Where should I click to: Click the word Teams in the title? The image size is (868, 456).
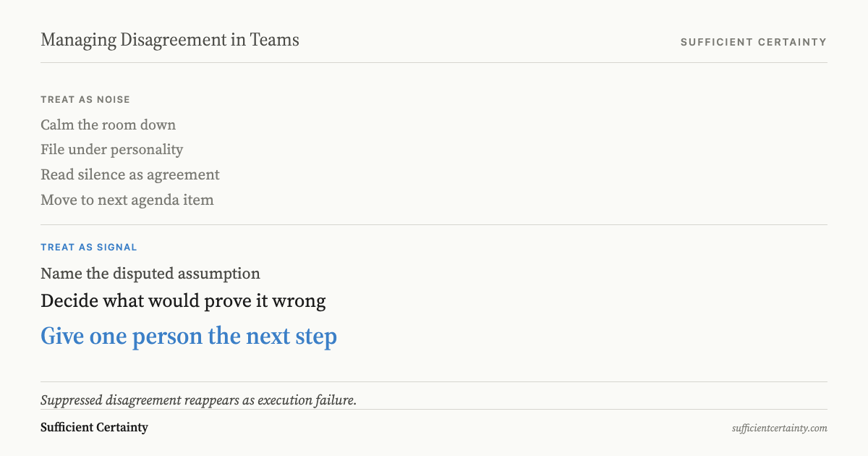tap(275, 41)
